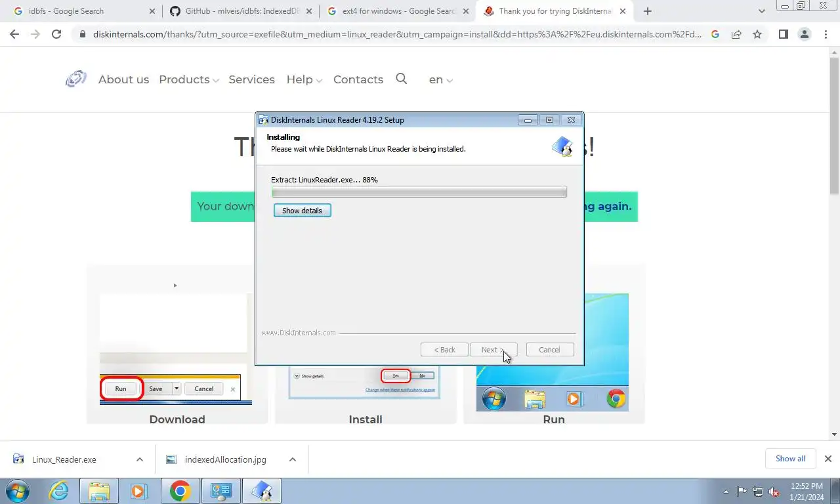Click the Linux Reader setup taskbar icon
Screen dimensions: 840x504
click(x=262, y=491)
